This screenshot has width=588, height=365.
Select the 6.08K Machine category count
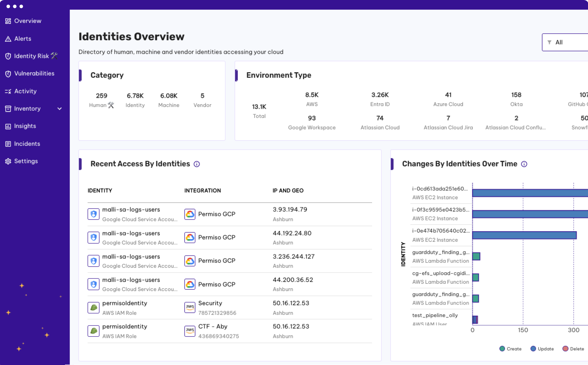click(x=169, y=96)
